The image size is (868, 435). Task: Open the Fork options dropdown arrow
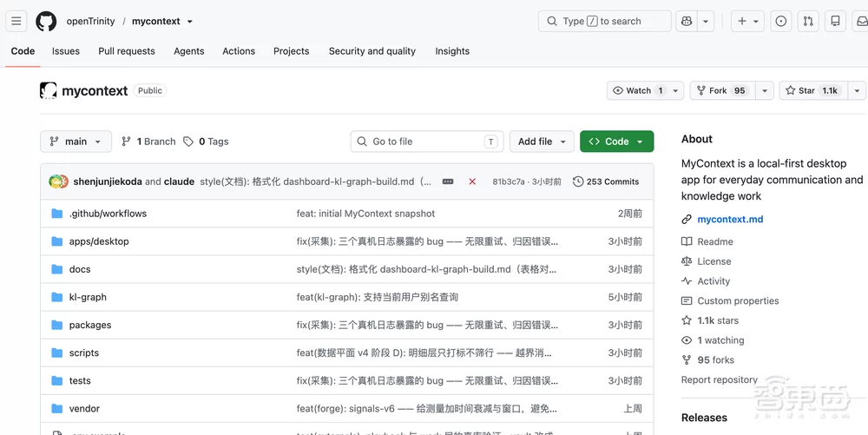[x=765, y=91]
